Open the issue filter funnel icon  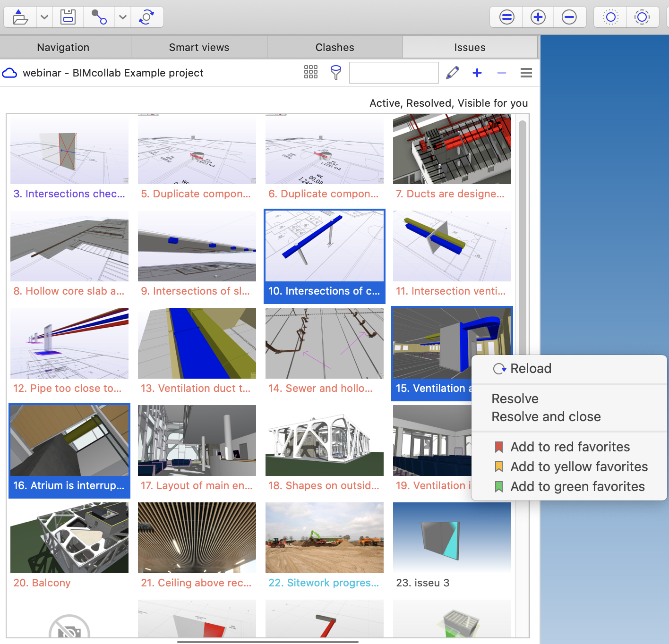pos(336,72)
